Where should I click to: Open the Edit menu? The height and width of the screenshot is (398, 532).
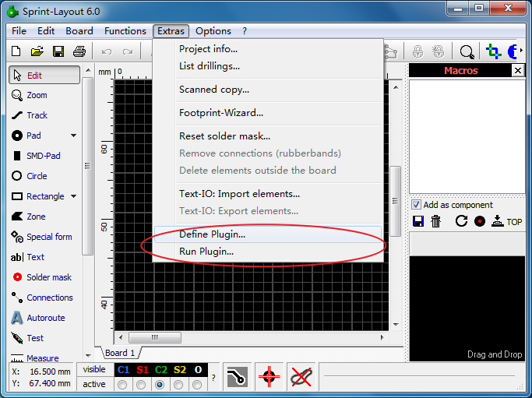pyautogui.click(x=46, y=31)
